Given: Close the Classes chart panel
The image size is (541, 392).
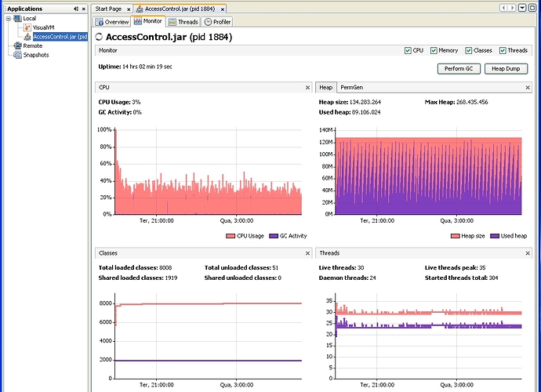Looking at the screenshot, I should (307, 253).
